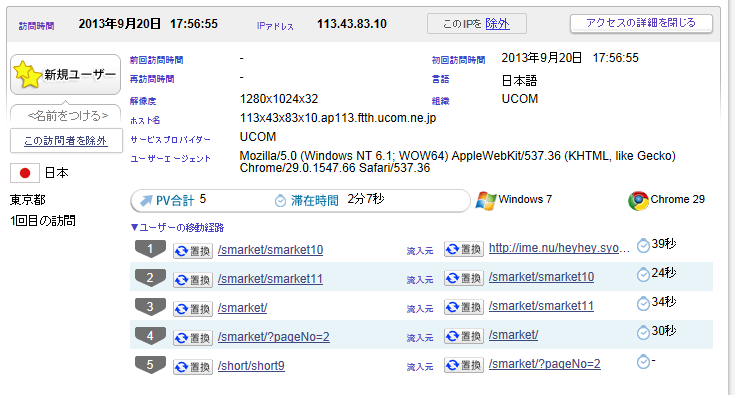Click the IP address 113.43.83.10
735x395 pixels.
(352, 24)
